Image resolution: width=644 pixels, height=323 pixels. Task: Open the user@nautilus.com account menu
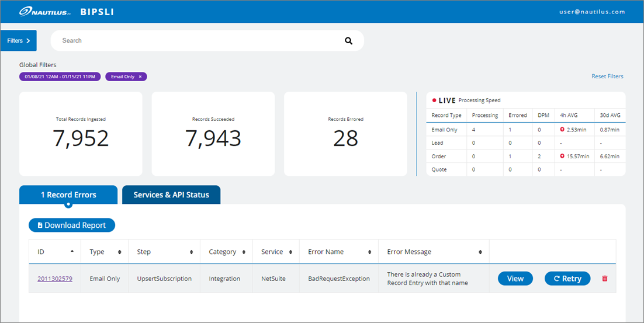[592, 12]
